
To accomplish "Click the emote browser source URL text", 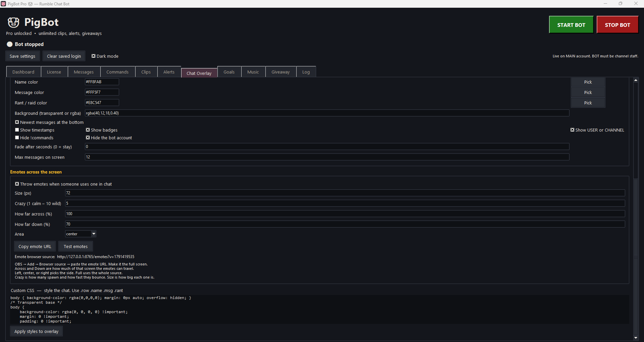I will [x=96, y=257].
